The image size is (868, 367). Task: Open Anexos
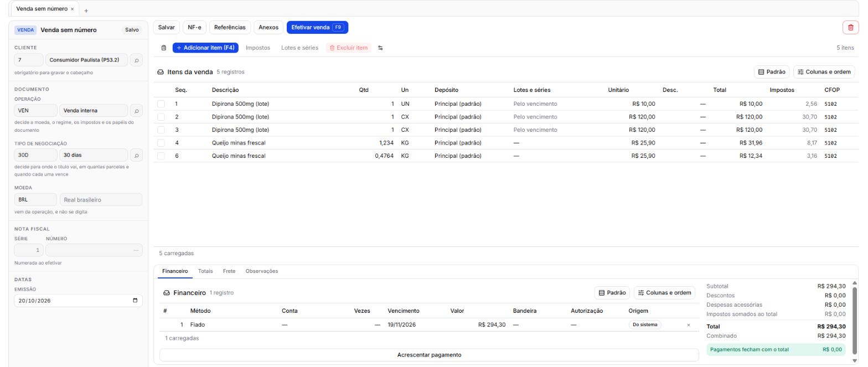click(x=269, y=27)
